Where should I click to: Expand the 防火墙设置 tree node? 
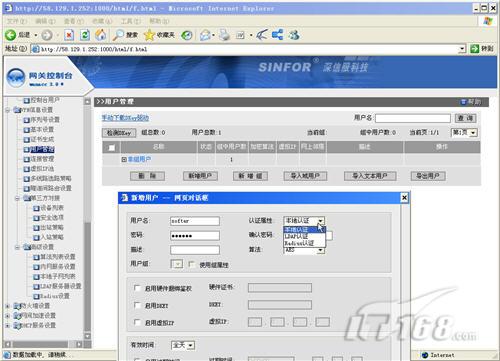pyautogui.click(x=7, y=306)
